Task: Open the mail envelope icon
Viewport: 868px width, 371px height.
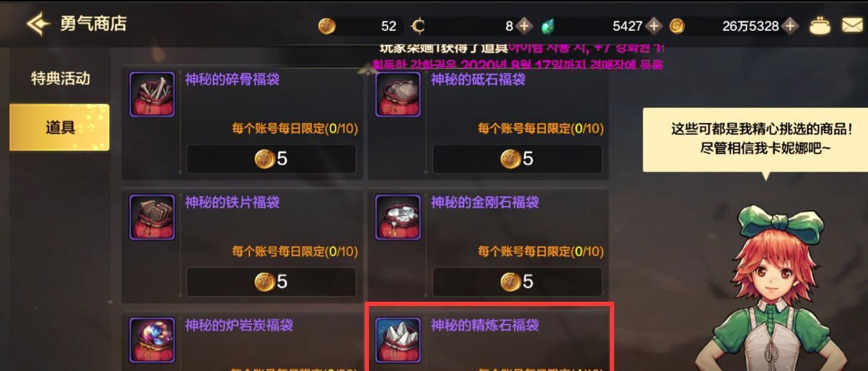Action: click(853, 26)
